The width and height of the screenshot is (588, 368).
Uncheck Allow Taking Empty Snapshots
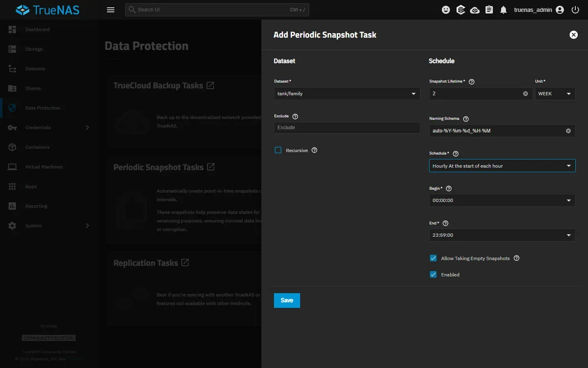[x=433, y=258]
